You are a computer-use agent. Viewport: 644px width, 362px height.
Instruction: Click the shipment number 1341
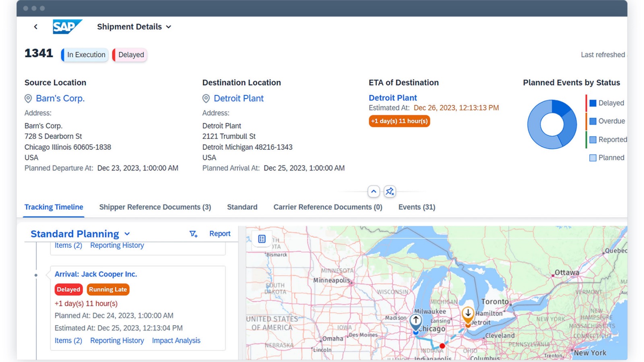(x=39, y=53)
